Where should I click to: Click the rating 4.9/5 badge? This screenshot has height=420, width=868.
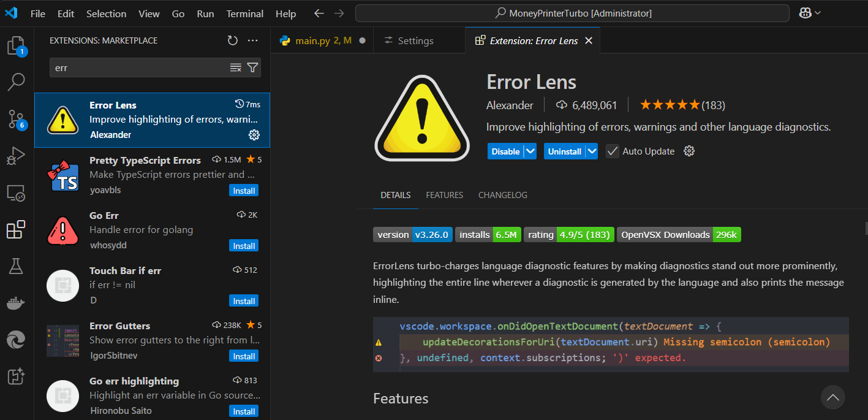coord(569,235)
